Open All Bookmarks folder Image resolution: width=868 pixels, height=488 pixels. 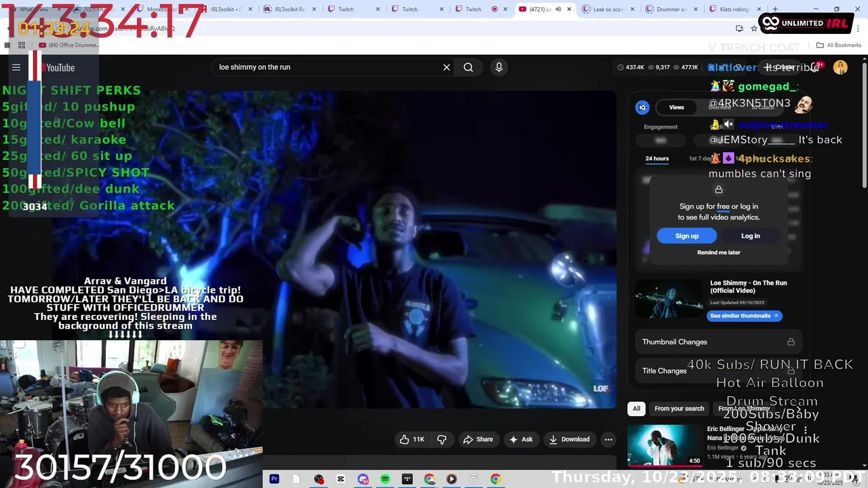(839, 45)
